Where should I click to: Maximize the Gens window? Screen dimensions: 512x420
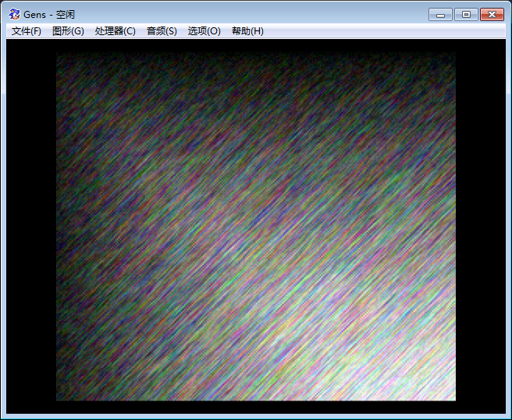click(466, 14)
